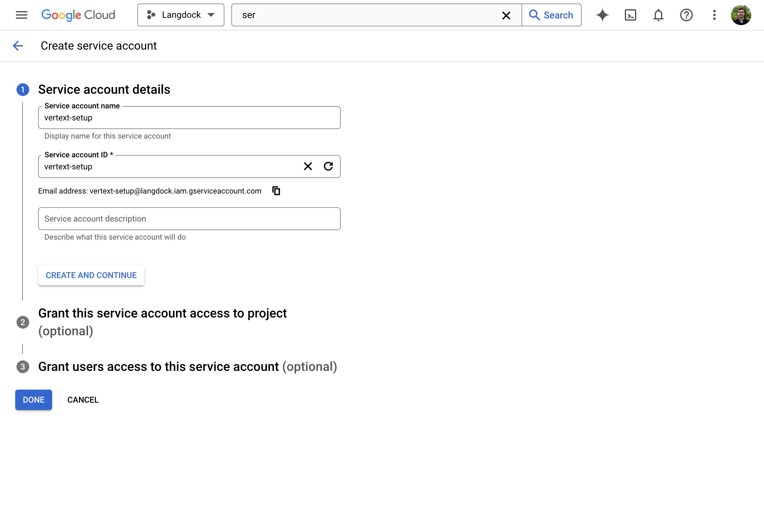Cancel service account creation
The height and width of the screenshot is (532, 764).
pos(83,399)
